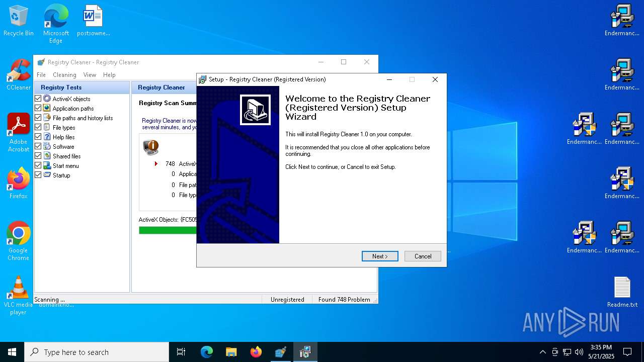Open the clock showing 3:35 PM
This screenshot has height=362, width=644.
point(601,352)
